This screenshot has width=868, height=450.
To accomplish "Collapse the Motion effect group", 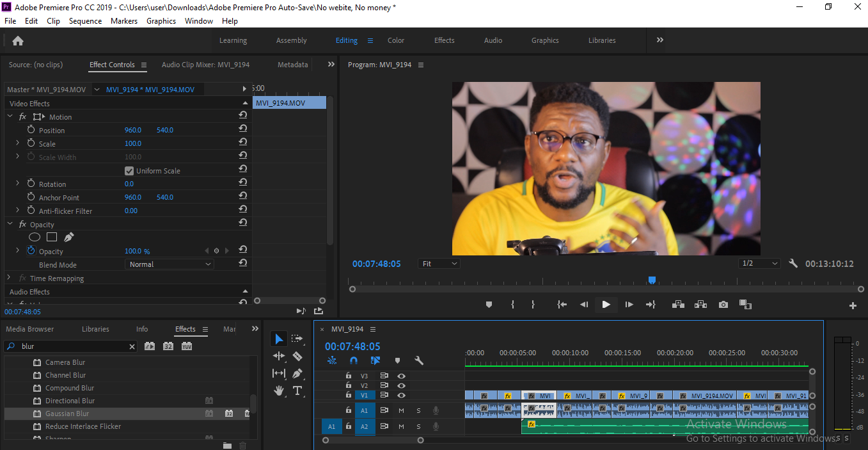I will pos(10,117).
